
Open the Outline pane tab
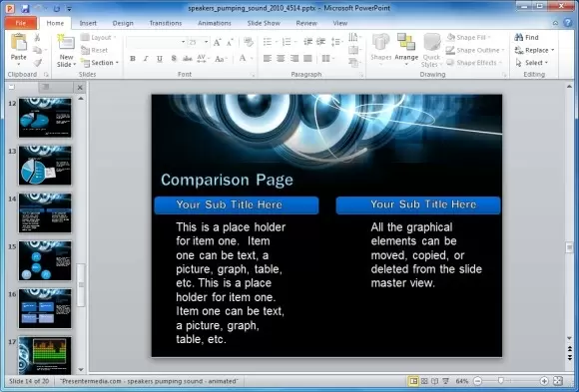[55, 87]
